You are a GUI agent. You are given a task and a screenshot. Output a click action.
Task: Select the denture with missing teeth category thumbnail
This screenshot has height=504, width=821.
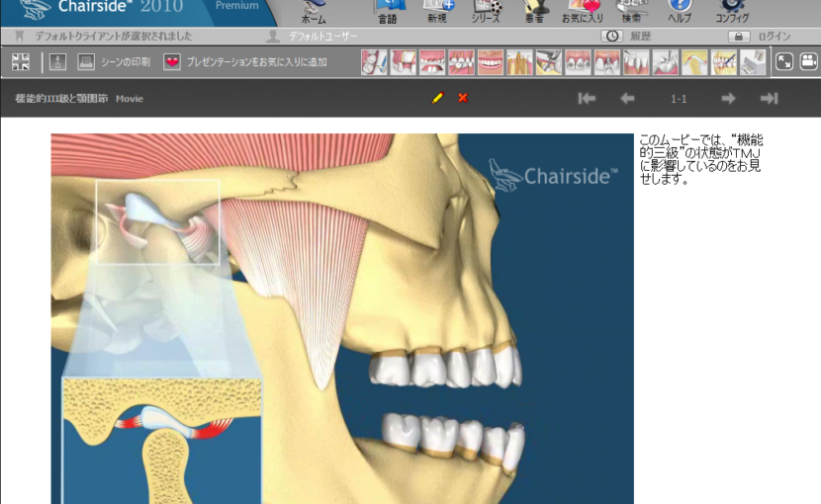[x=432, y=62]
